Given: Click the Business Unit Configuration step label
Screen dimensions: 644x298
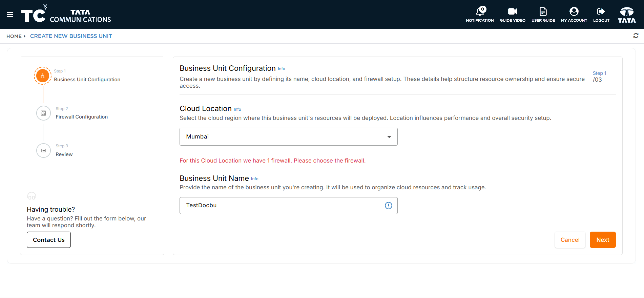Looking at the screenshot, I should [x=87, y=80].
